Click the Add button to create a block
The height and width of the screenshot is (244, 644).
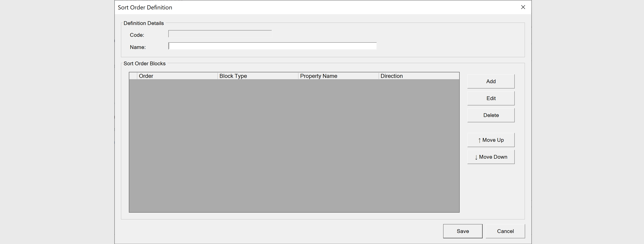point(490,81)
